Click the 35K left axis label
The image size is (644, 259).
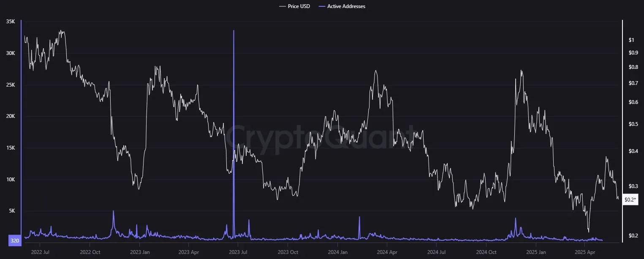(11, 21)
